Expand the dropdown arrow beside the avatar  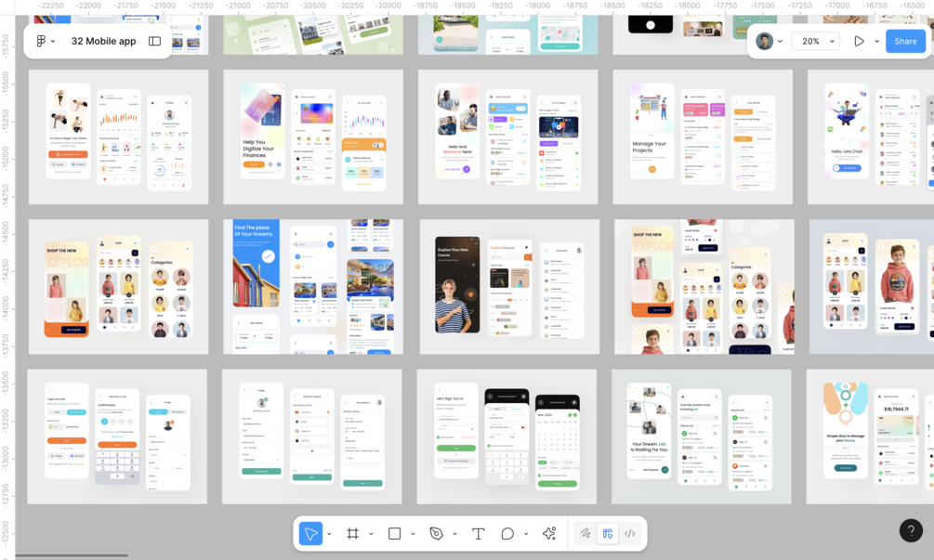(780, 42)
